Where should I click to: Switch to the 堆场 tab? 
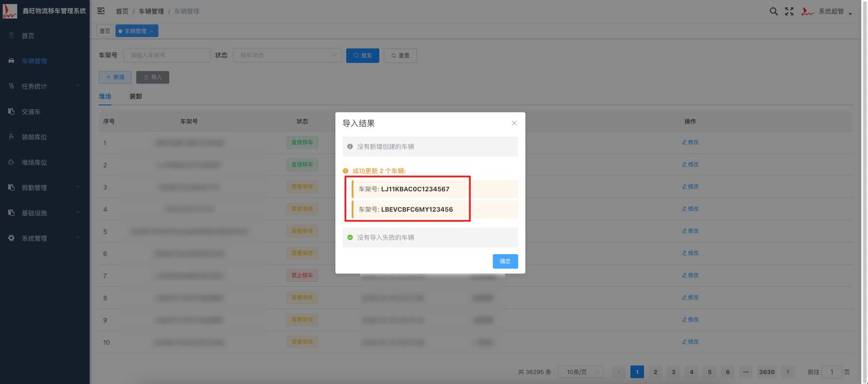click(x=105, y=96)
